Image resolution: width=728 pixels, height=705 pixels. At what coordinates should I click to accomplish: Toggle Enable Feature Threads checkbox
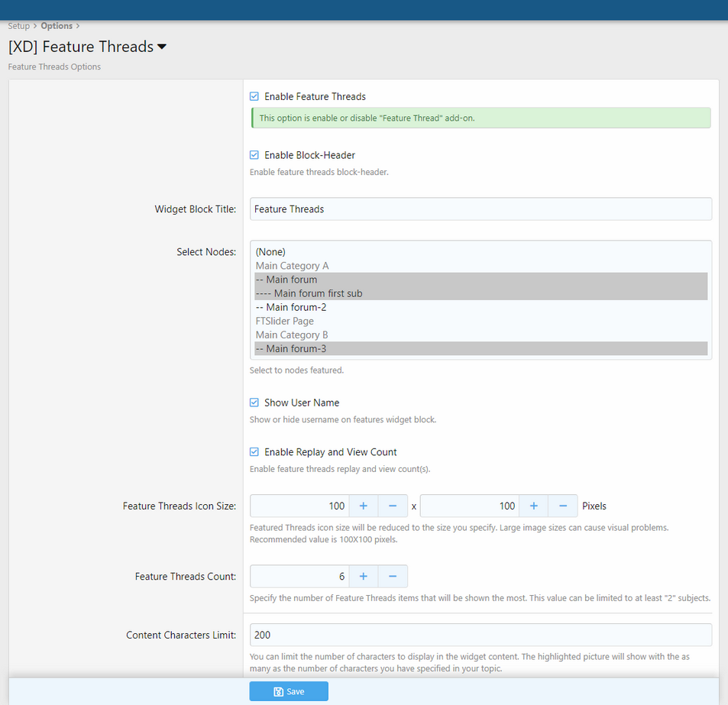click(x=254, y=97)
